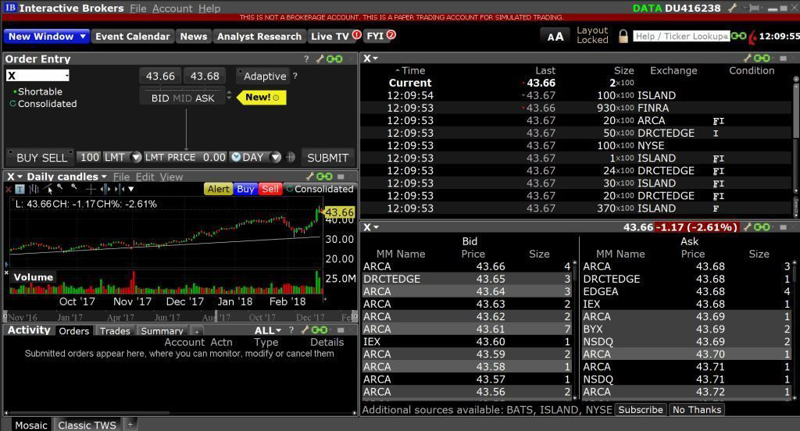Expand the LMT order type dropdown
800x431 pixels.
point(116,157)
